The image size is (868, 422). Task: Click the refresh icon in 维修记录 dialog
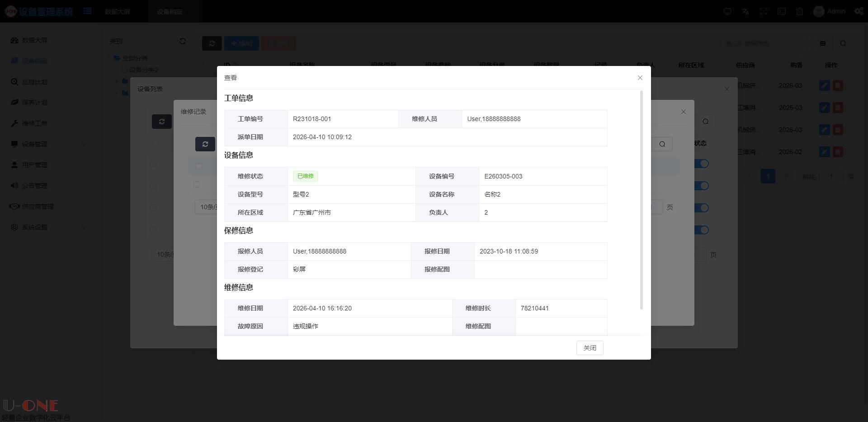[205, 144]
